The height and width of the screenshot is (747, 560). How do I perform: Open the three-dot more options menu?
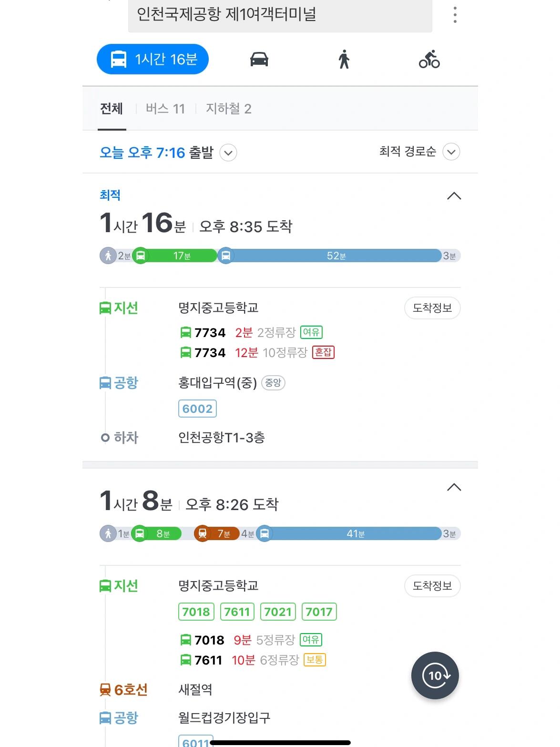455,15
